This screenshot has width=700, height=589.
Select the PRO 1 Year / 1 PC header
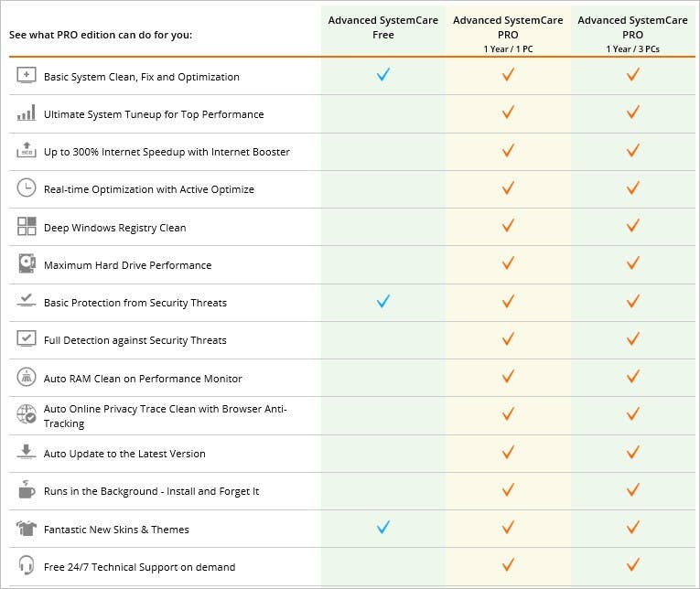pos(508,34)
